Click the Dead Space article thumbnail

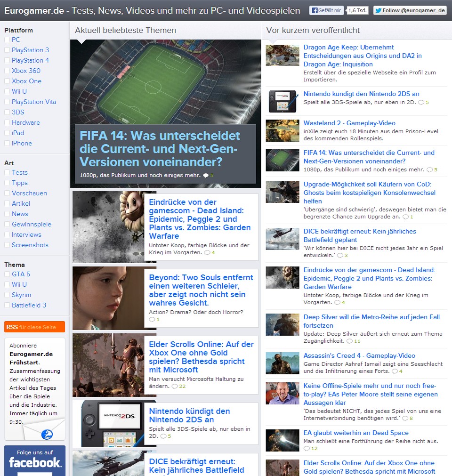(282, 440)
